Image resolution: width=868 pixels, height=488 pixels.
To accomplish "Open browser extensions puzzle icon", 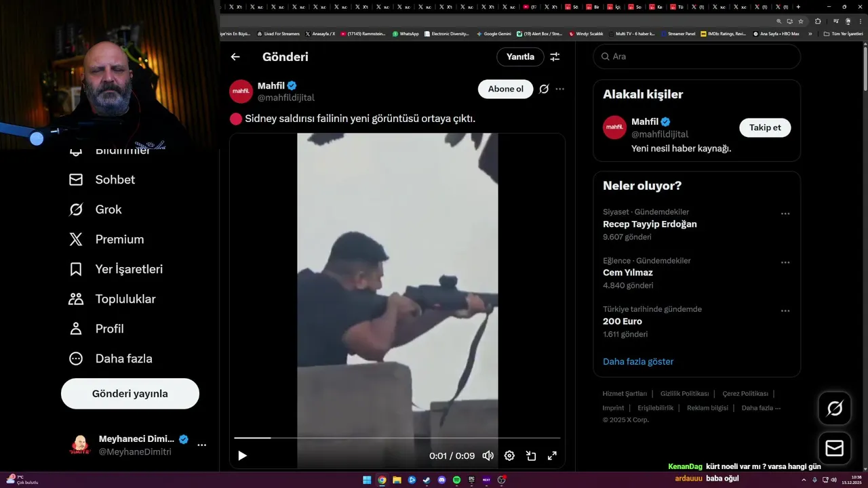I will pyautogui.click(x=818, y=21).
